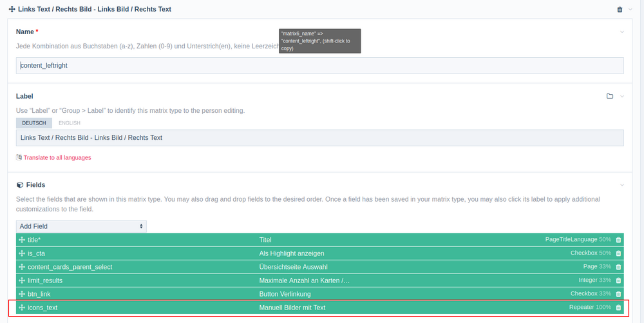This screenshot has height=323, width=644.
Task: Collapse the Label section chevron
Action: 621,96
